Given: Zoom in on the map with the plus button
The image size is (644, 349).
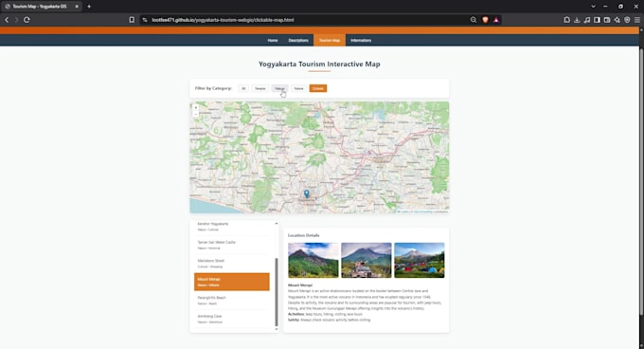Looking at the screenshot, I should click(x=196, y=107).
